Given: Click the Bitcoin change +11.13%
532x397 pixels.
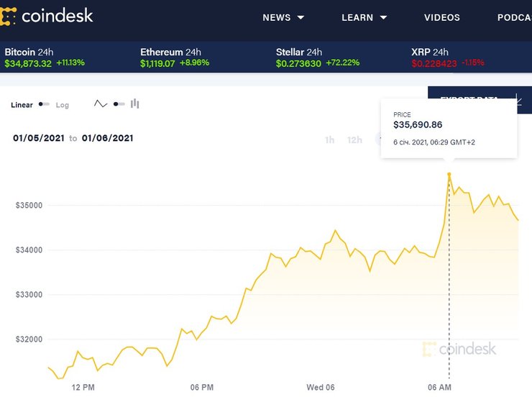Looking at the screenshot, I should click(70, 63).
